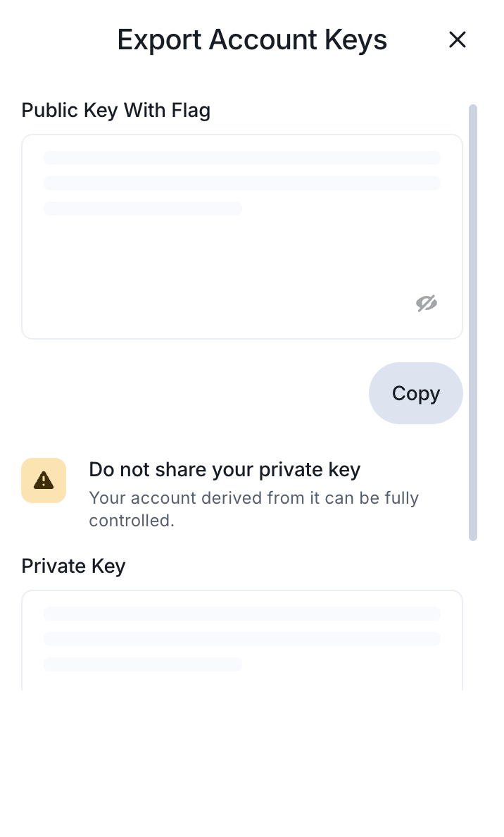Click the private key warning message

click(253, 509)
